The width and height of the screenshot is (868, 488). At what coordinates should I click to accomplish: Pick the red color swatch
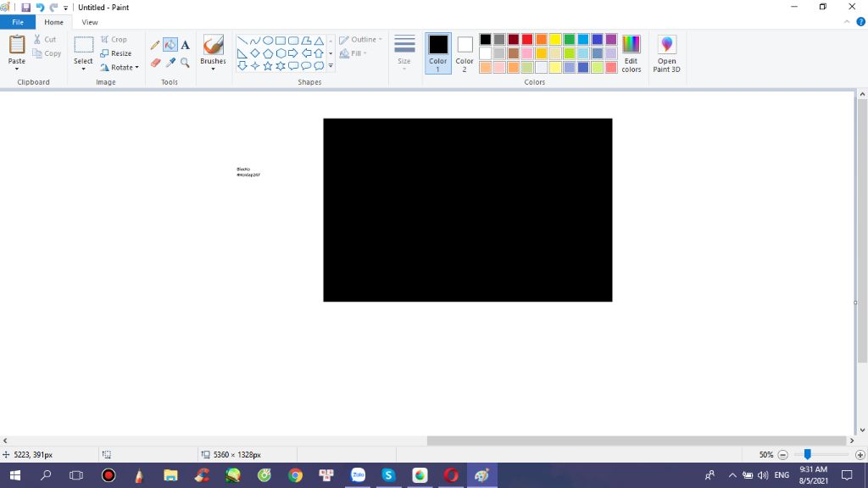[x=527, y=39]
